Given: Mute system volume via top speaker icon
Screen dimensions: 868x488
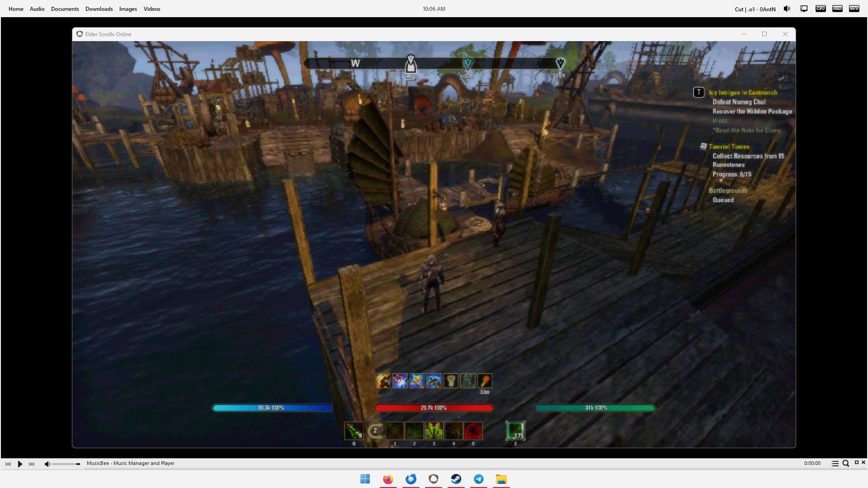Looking at the screenshot, I should coord(787,9).
